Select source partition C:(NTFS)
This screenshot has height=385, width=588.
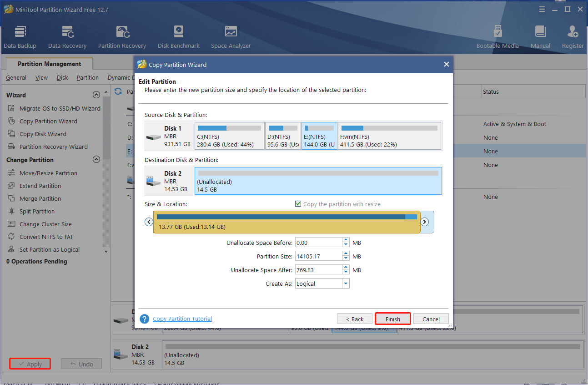coord(230,136)
